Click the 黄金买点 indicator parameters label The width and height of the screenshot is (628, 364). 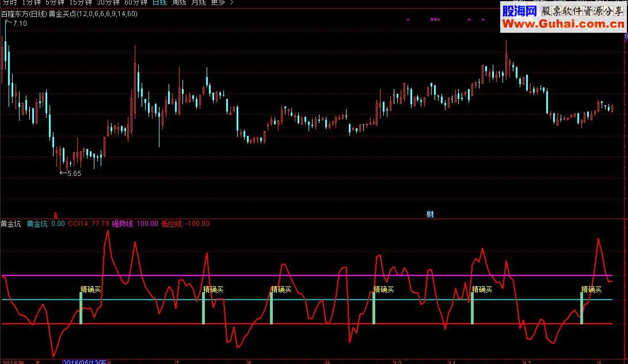coord(93,14)
